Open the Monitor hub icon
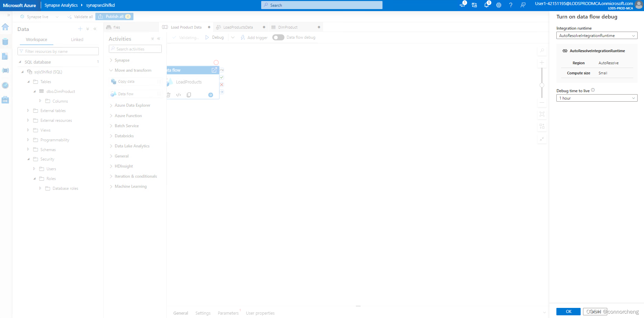Screen dimensions: 644x318 pos(5,85)
